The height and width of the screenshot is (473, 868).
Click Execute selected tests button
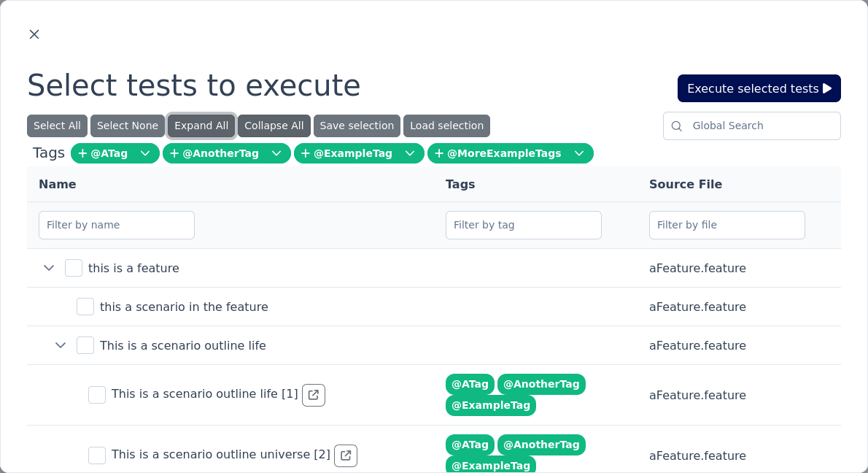click(x=759, y=88)
